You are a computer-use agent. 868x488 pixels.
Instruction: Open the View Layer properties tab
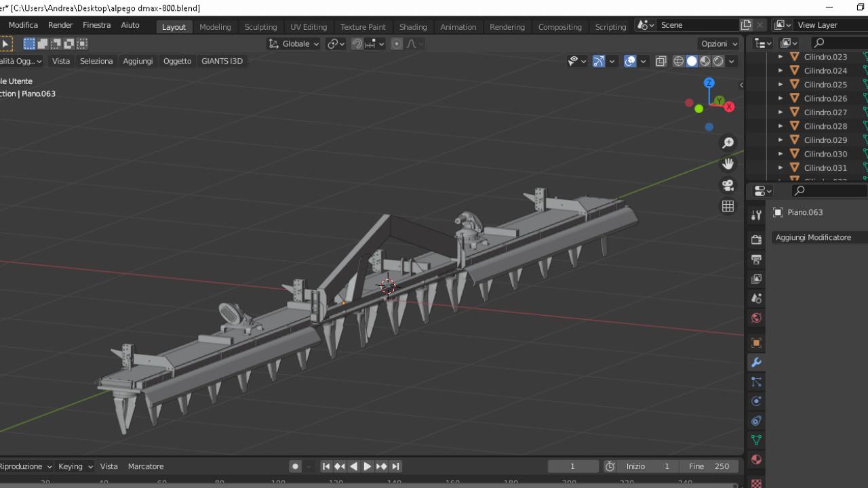pos(756,279)
